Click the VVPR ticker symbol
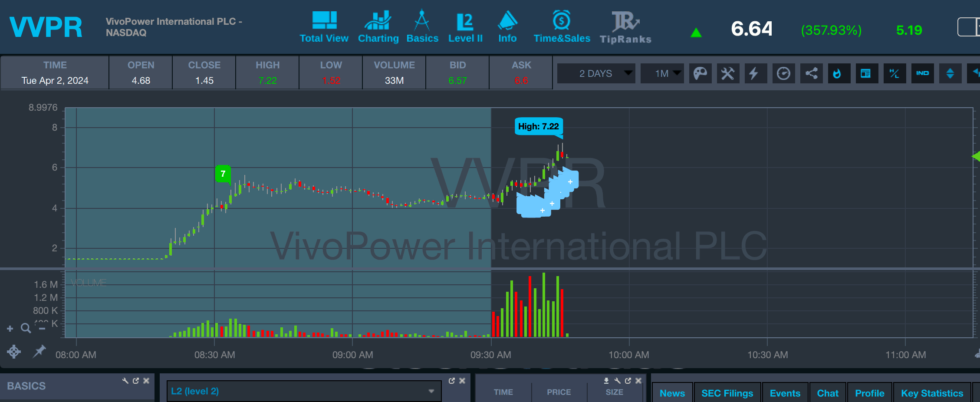This screenshot has height=402, width=980. 46,27
